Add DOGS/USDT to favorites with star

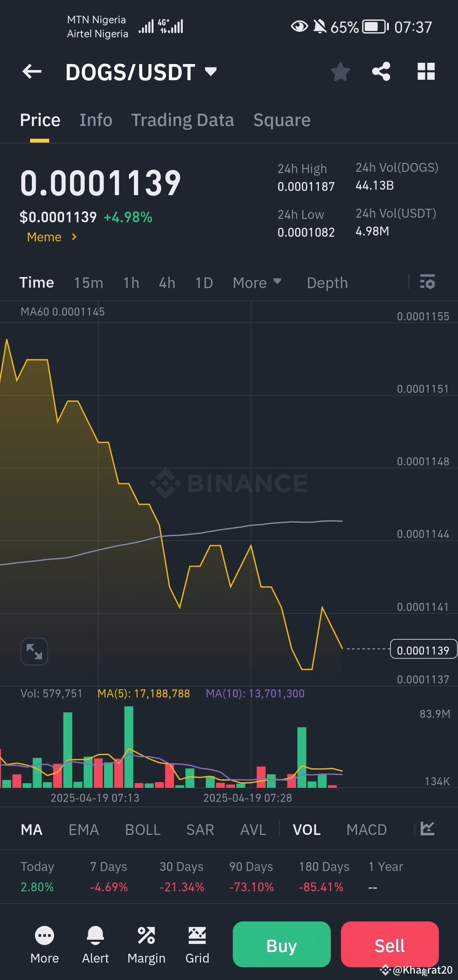[340, 71]
